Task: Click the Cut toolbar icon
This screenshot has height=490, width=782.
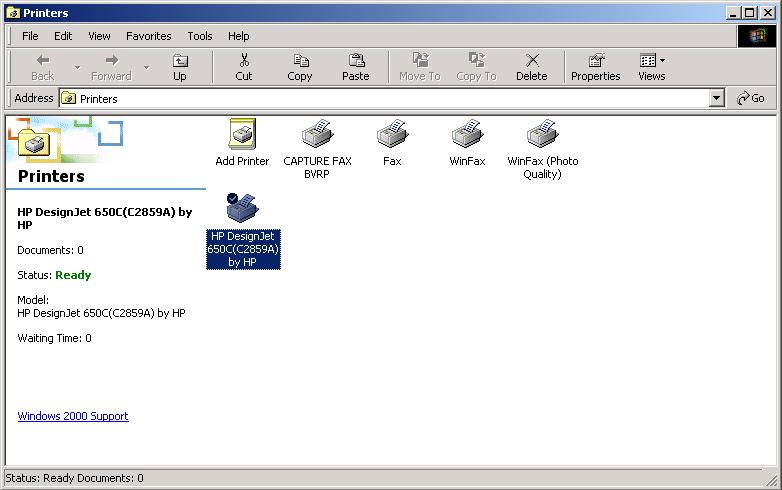Action: pos(244,68)
